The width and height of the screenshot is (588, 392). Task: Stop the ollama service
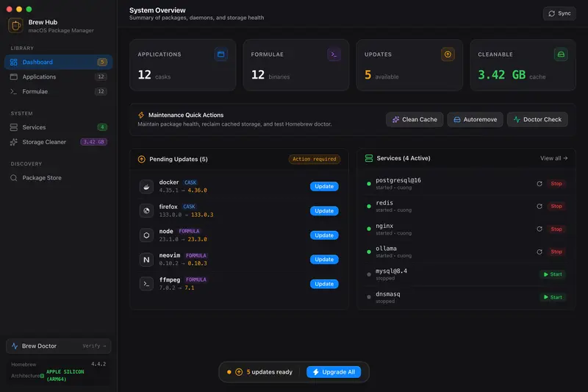[x=556, y=252]
